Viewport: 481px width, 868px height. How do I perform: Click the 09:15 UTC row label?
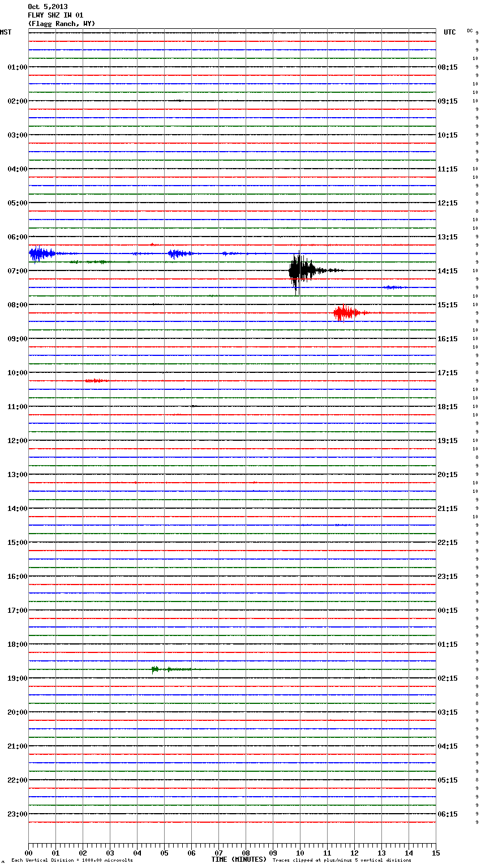point(448,101)
